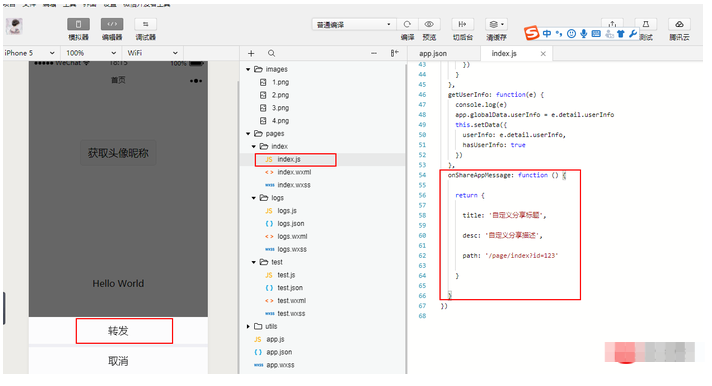Open the 100% zoom dropdown

click(x=91, y=53)
